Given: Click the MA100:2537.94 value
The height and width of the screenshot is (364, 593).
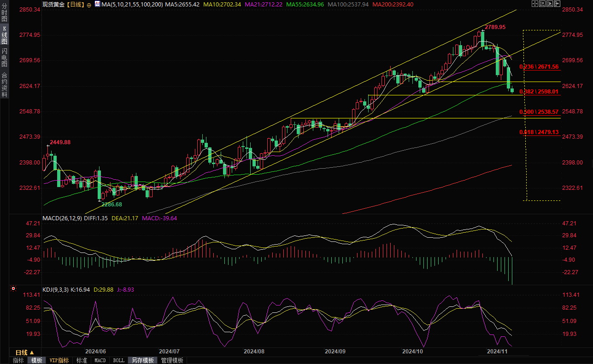Looking at the screenshot, I should click(x=348, y=4).
